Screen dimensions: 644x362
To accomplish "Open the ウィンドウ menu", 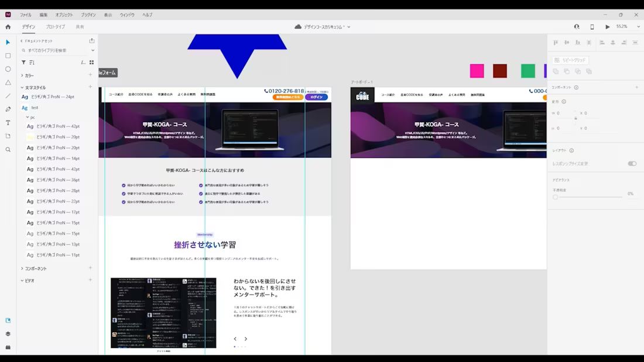I will click(127, 15).
